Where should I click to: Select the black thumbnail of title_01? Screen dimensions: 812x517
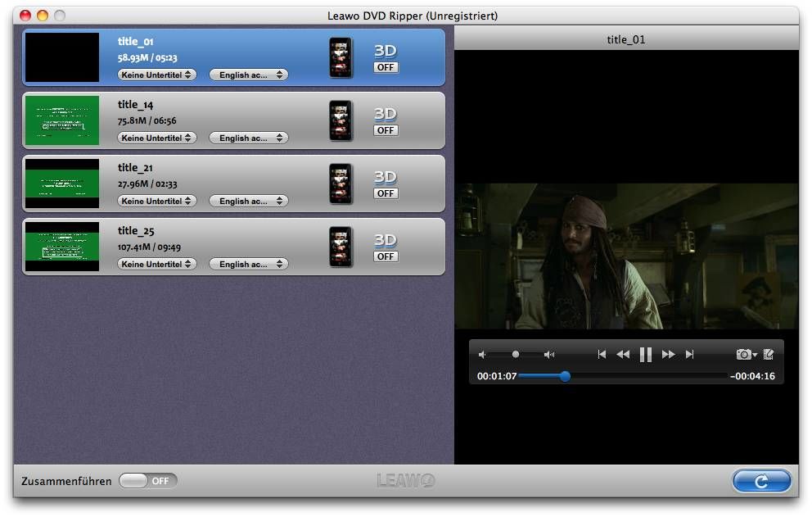62,57
